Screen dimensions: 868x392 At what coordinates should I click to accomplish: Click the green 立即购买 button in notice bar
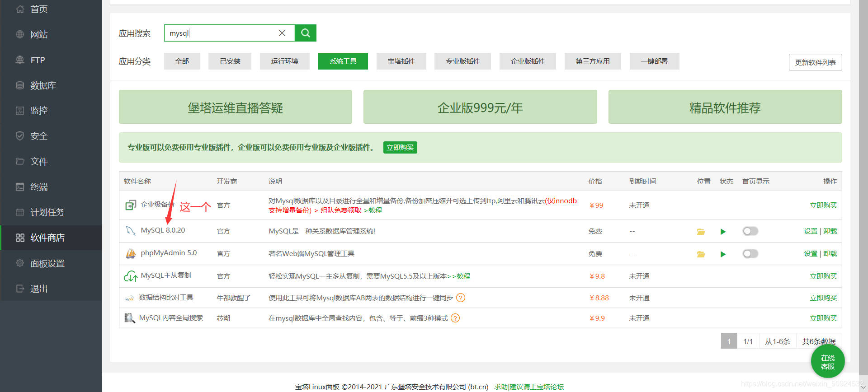coord(400,148)
